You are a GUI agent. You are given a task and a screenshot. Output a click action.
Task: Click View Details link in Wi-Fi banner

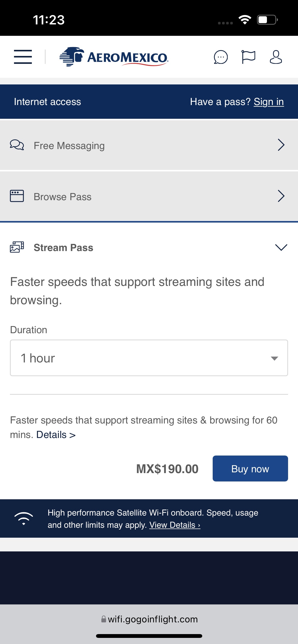coord(175,525)
